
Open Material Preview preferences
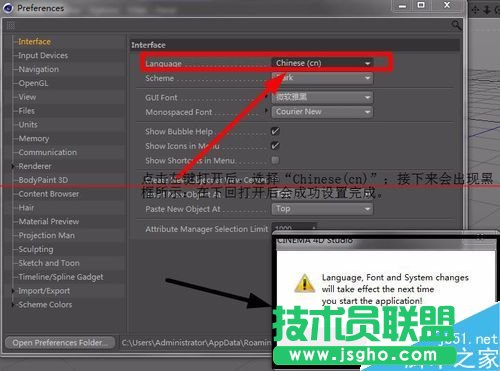[x=49, y=221]
